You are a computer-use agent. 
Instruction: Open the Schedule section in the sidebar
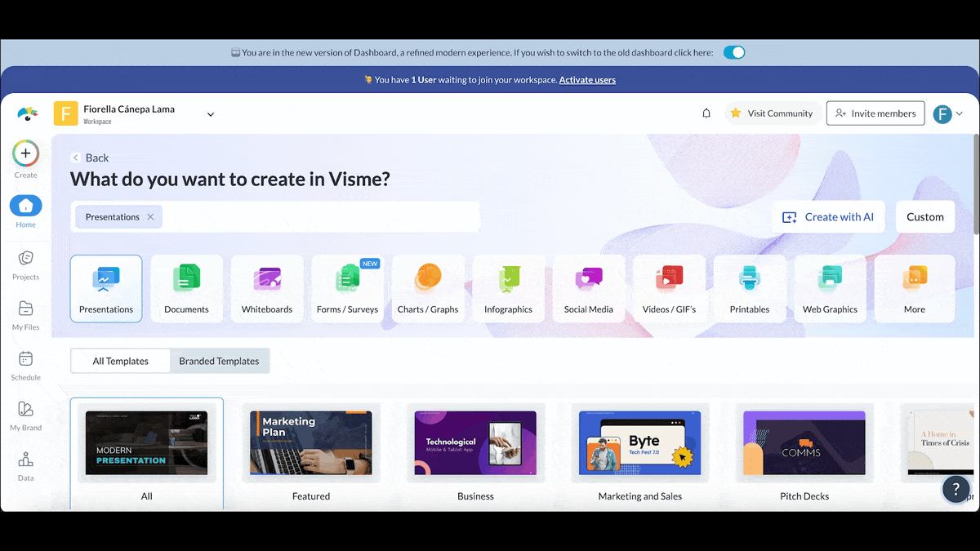tap(25, 365)
